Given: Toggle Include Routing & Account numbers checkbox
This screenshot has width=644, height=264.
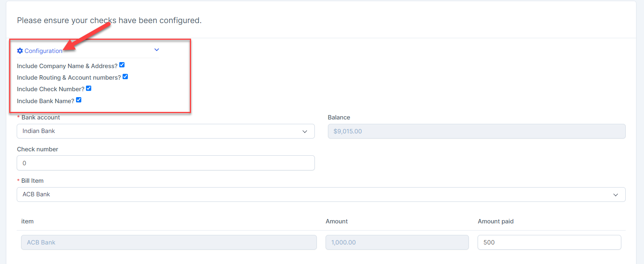Looking at the screenshot, I should point(125,76).
